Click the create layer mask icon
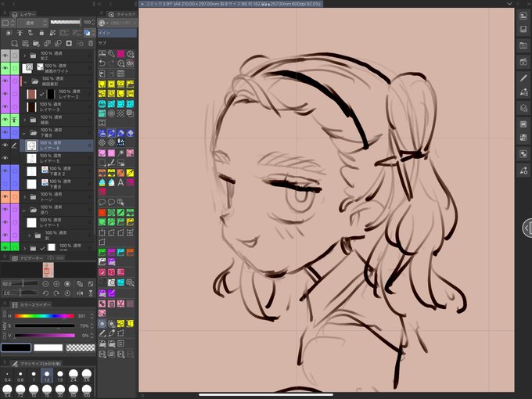Screen dimensions: 532x399 click(69, 44)
